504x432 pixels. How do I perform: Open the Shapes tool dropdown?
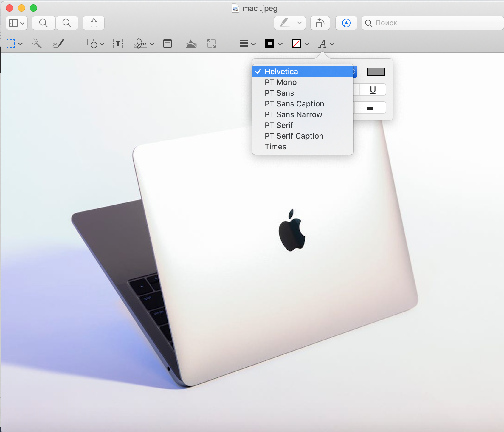tap(95, 44)
